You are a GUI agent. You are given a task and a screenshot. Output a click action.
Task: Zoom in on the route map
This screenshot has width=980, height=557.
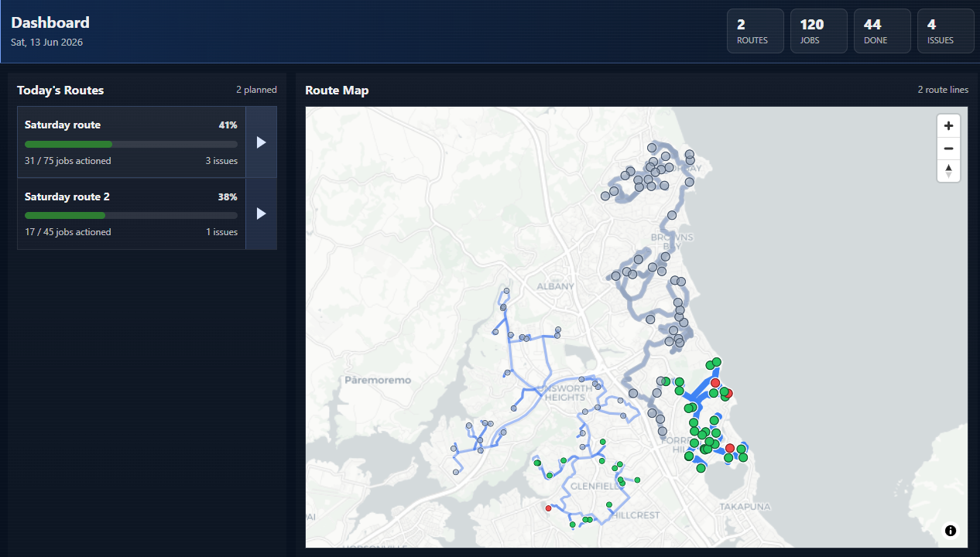click(x=948, y=125)
